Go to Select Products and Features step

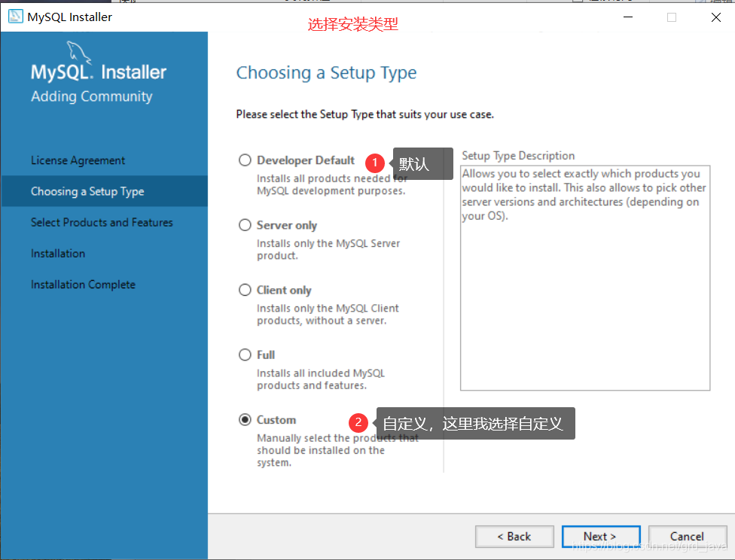[102, 222]
